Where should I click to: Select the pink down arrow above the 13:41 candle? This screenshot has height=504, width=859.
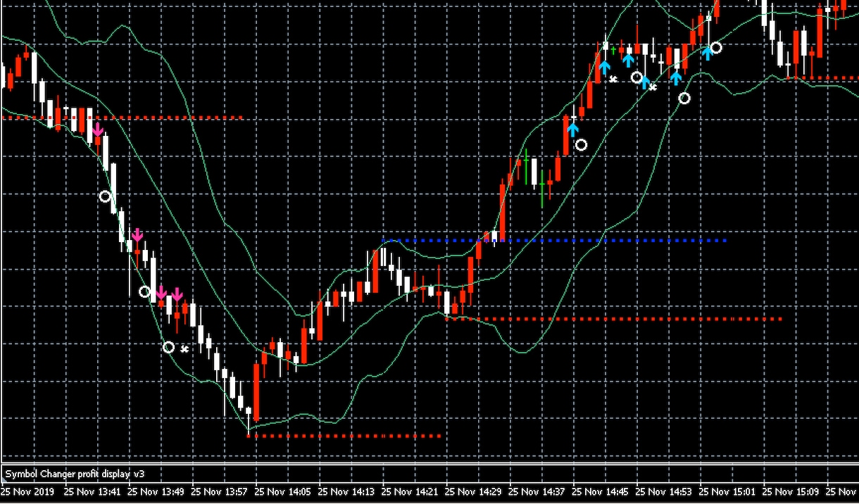(x=98, y=130)
